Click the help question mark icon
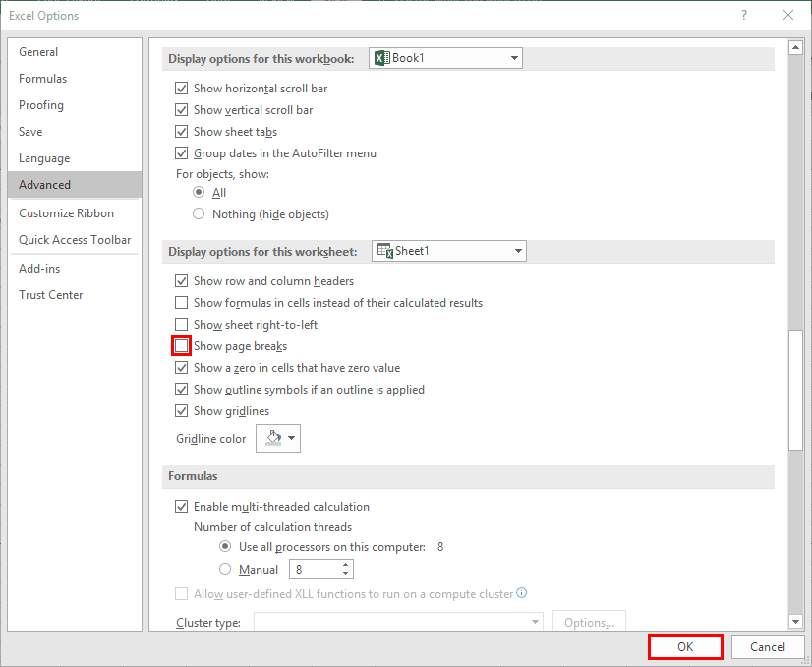812x667 pixels. 743,15
